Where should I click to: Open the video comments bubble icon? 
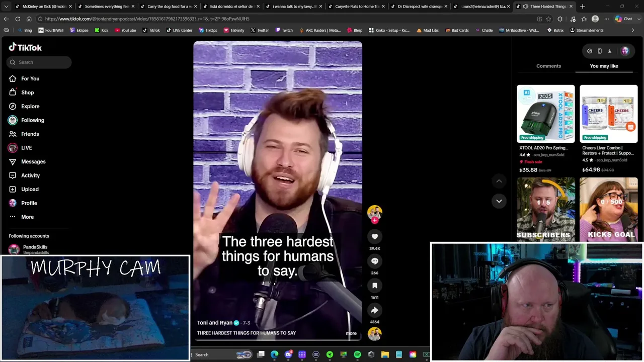pos(375,261)
